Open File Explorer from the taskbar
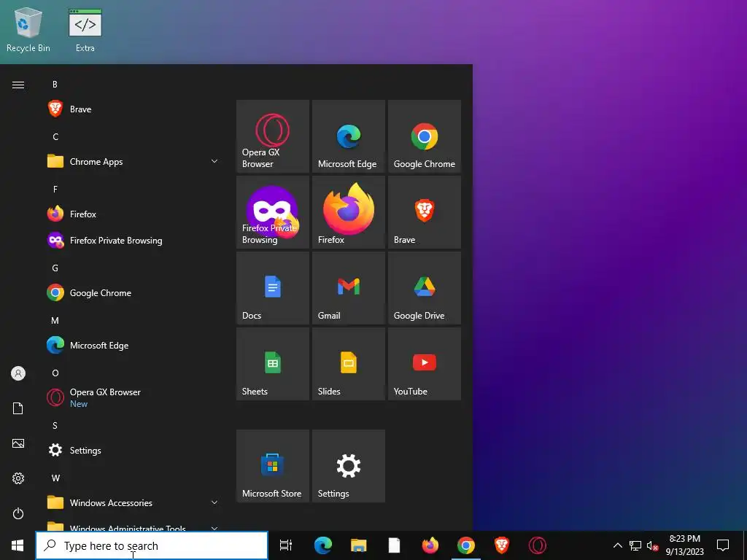The width and height of the screenshot is (747, 560). pos(358,545)
